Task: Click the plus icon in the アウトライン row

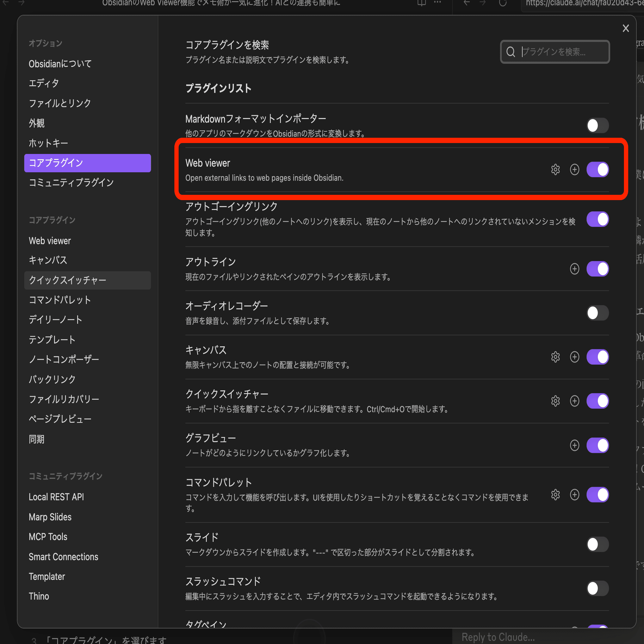Action: coord(575,269)
